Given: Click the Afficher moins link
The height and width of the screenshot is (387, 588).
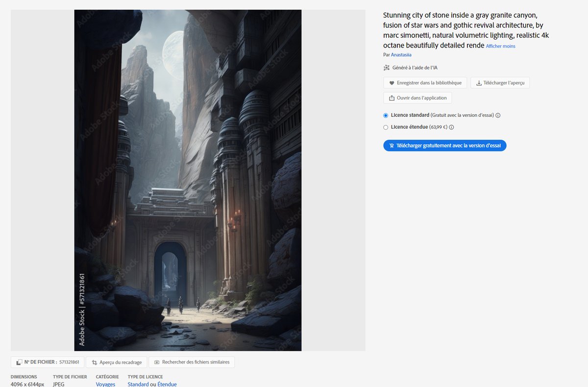Looking at the screenshot, I should 501,46.
